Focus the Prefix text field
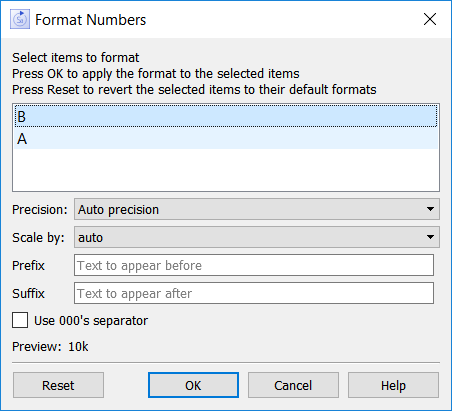The height and width of the screenshot is (411, 452). tap(254, 265)
